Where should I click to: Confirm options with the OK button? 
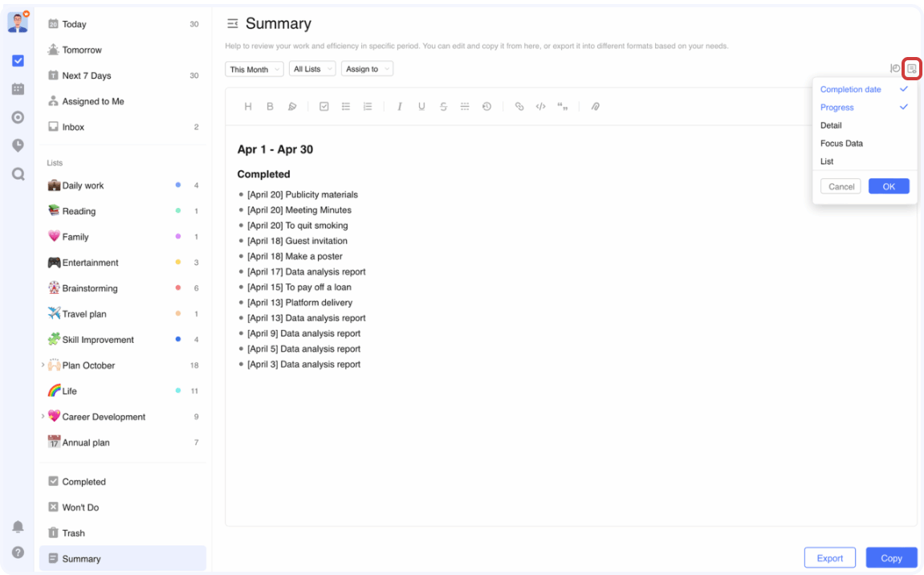point(889,186)
